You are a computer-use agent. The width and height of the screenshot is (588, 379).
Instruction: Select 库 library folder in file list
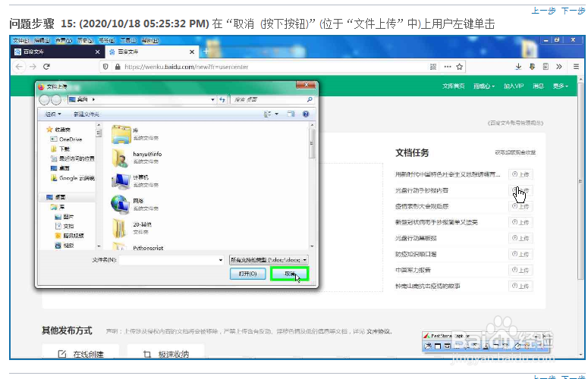[x=135, y=134]
